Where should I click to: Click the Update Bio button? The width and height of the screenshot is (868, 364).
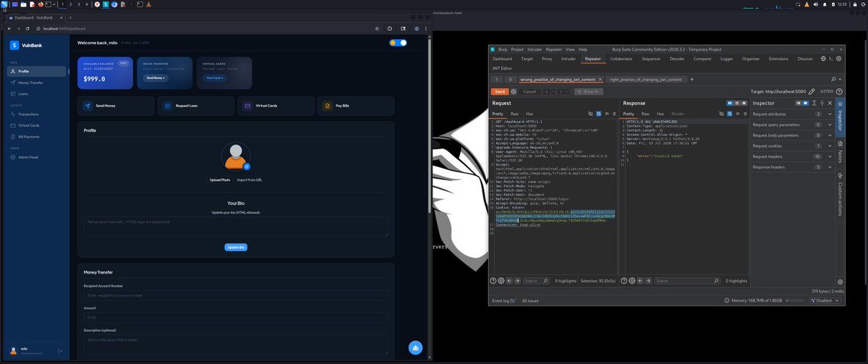click(236, 247)
